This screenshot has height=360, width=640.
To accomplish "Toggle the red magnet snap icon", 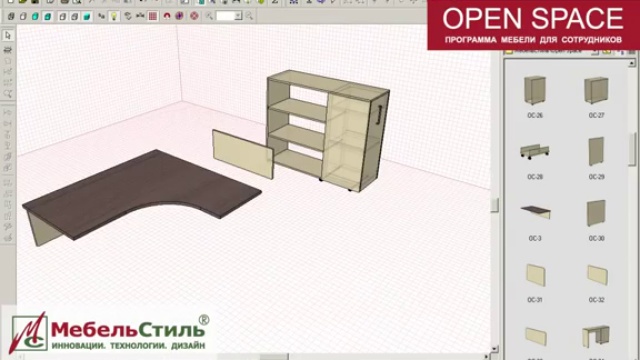I will (167, 16).
